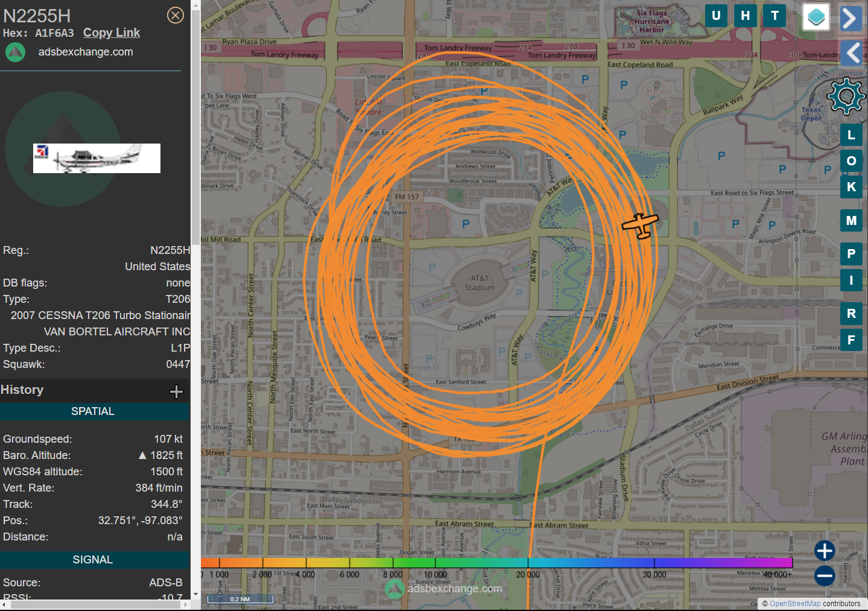Click the OpenStreetMap attribution link

[795, 604]
